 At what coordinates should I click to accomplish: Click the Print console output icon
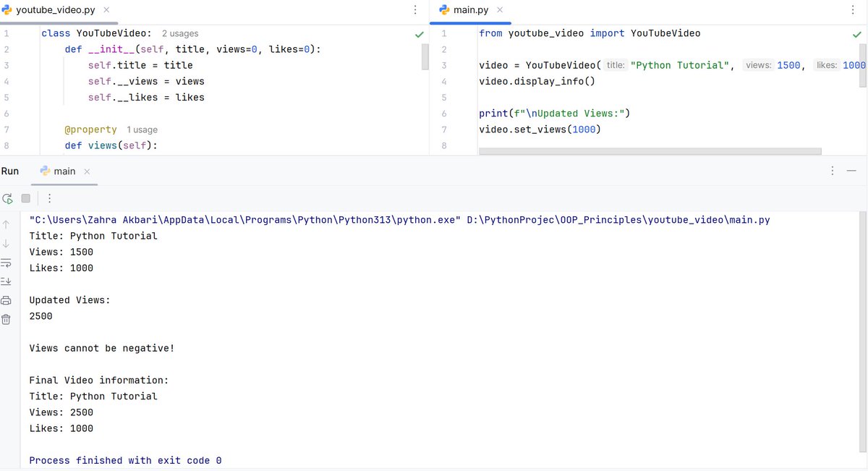[6, 300]
